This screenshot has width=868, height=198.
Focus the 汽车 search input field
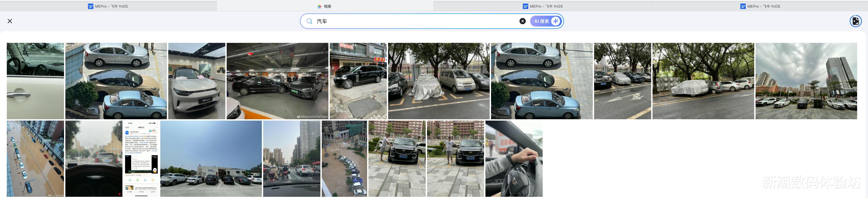point(414,21)
